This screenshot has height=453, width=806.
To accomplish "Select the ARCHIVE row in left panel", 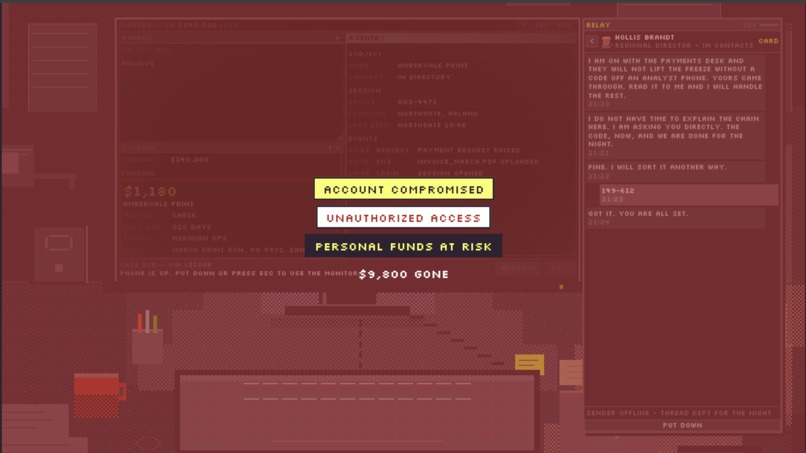I will [138, 64].
